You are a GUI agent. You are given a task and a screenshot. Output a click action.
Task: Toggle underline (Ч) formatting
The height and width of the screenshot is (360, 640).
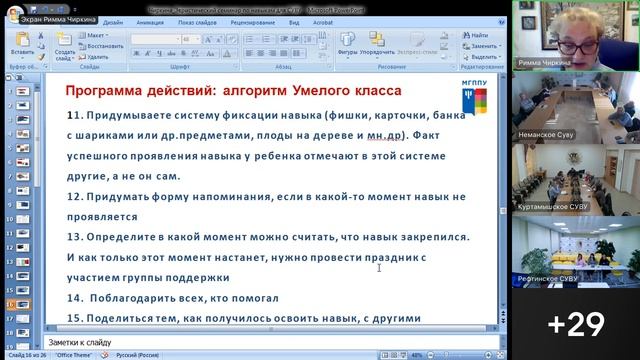pos(160,53)
